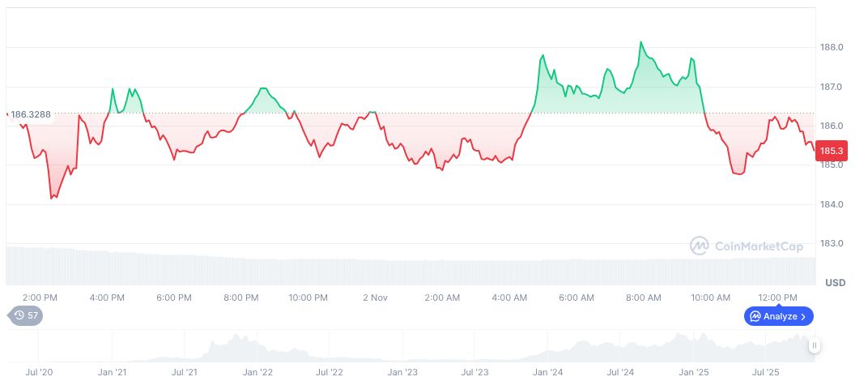Click the red 185.3 current price tag
The height and width of the screenshot is (381, 868).
click(x=832, y=151)
